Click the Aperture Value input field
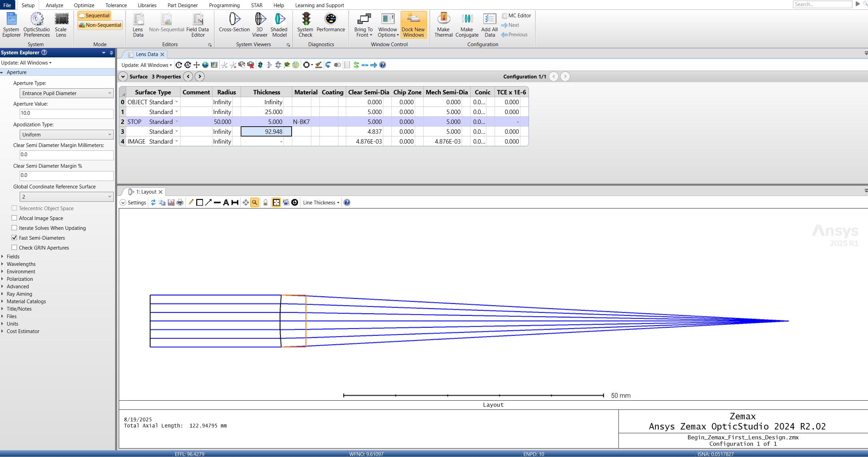 (67, 113)
